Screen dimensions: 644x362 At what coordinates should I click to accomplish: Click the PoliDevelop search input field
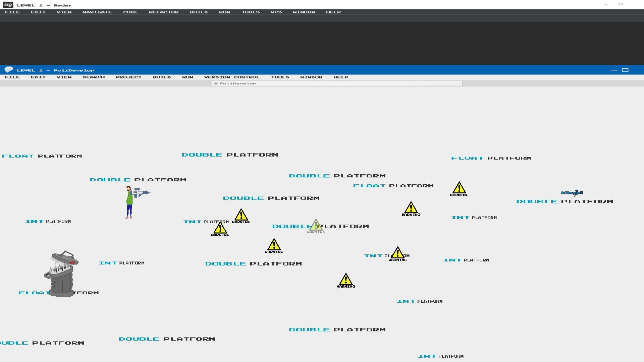(337, 83)
